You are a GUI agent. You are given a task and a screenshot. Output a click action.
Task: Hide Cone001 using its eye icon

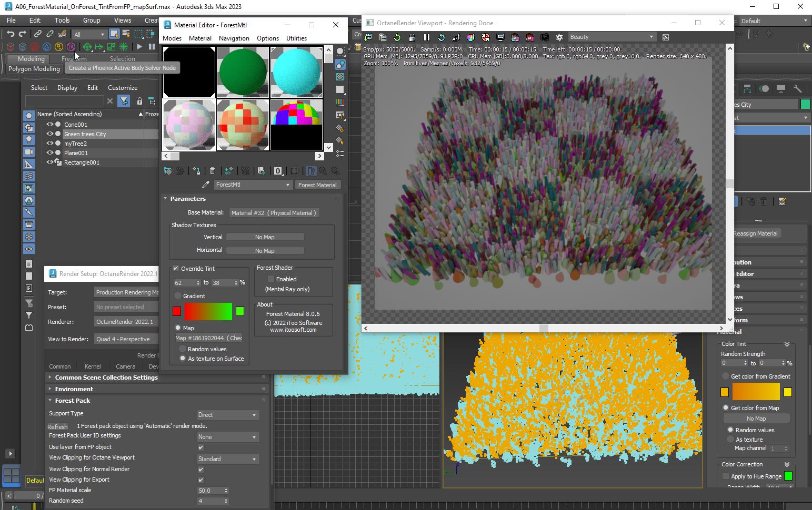[x=50, y=125]
